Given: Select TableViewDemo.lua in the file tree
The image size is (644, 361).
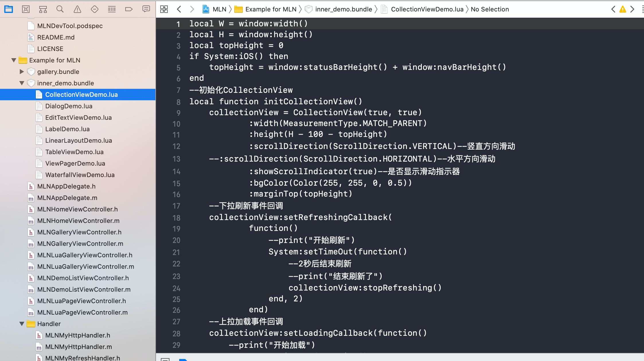Looking at the screenshot, I should point(74,152).
